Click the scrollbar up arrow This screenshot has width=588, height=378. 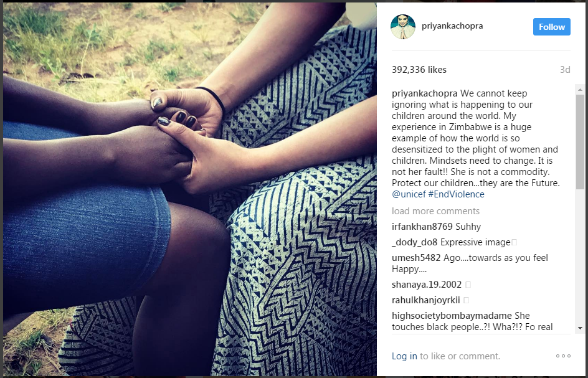(x=580, y=89)
